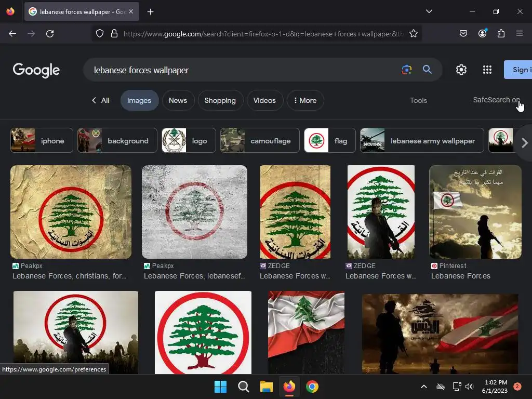
Task: Go back using the browser back arrow
Action: point(12,34)
